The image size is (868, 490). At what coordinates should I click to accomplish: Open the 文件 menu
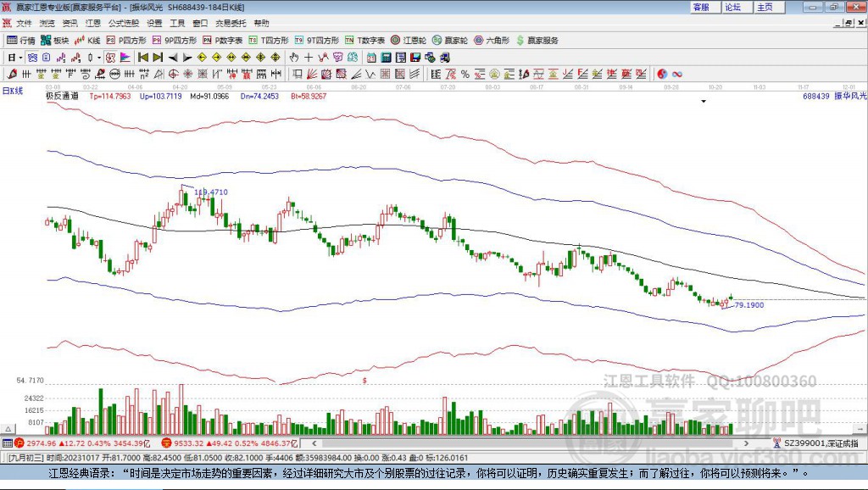[24, 23]
